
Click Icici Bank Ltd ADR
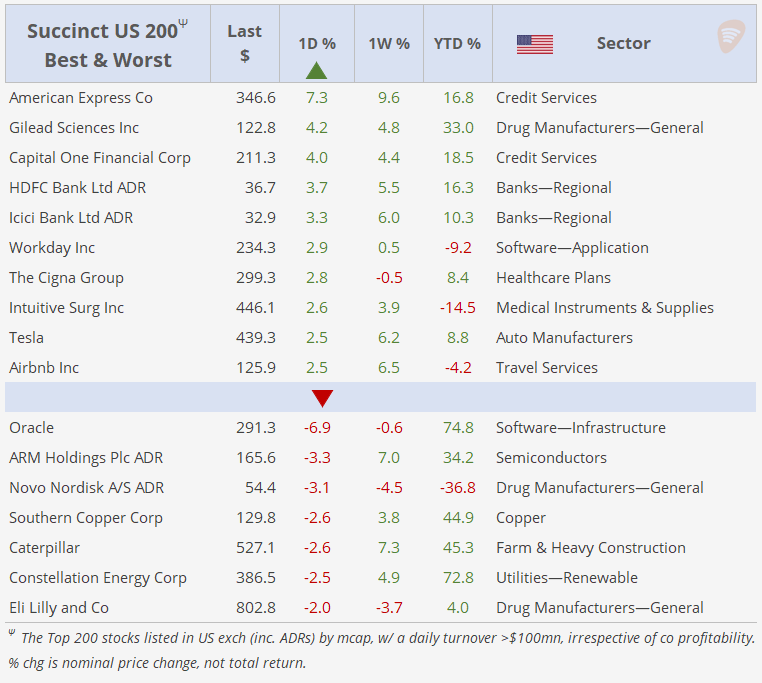[x=71, y=218]
